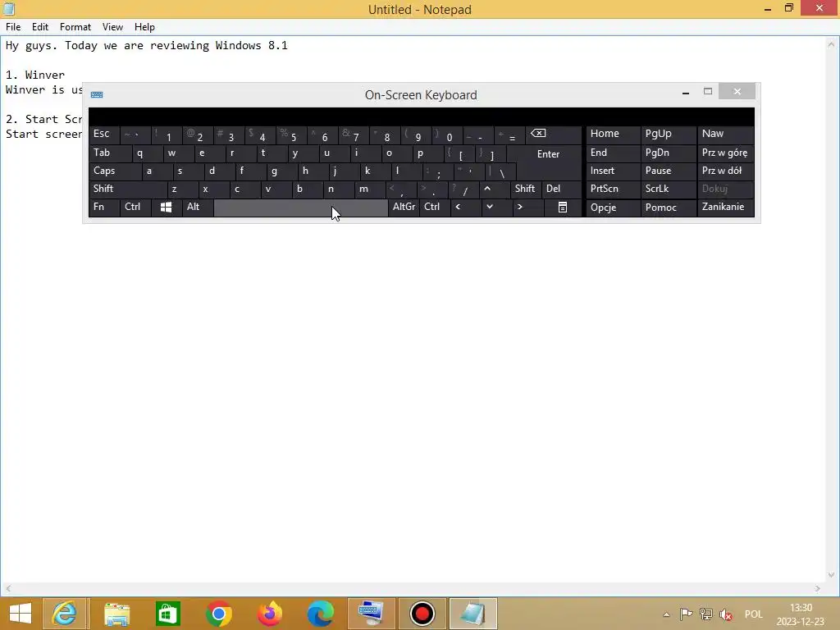Viewport: 840px width, 630px height.
Task: Launch Google Chrome from taskbar
Action: (218, 614)
